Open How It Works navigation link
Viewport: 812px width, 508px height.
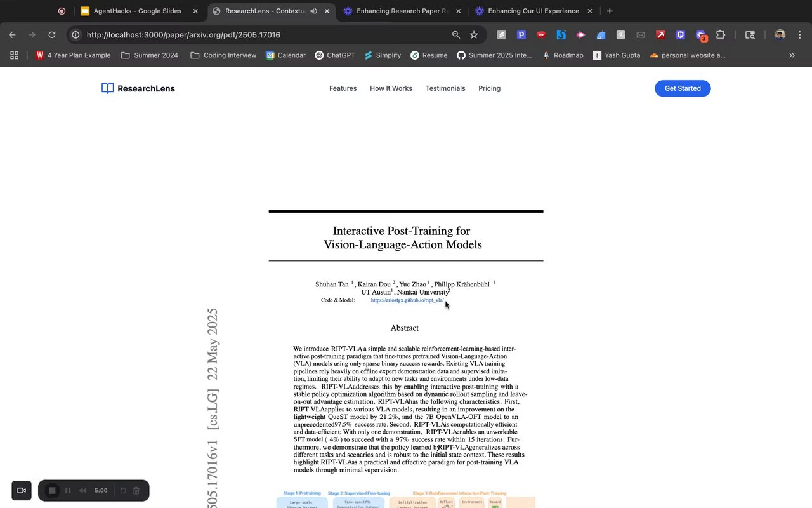(x=391, y=88)
